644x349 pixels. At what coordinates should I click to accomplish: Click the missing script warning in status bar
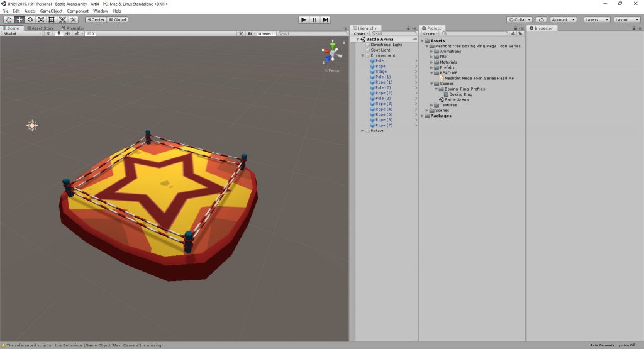point(82,345)
